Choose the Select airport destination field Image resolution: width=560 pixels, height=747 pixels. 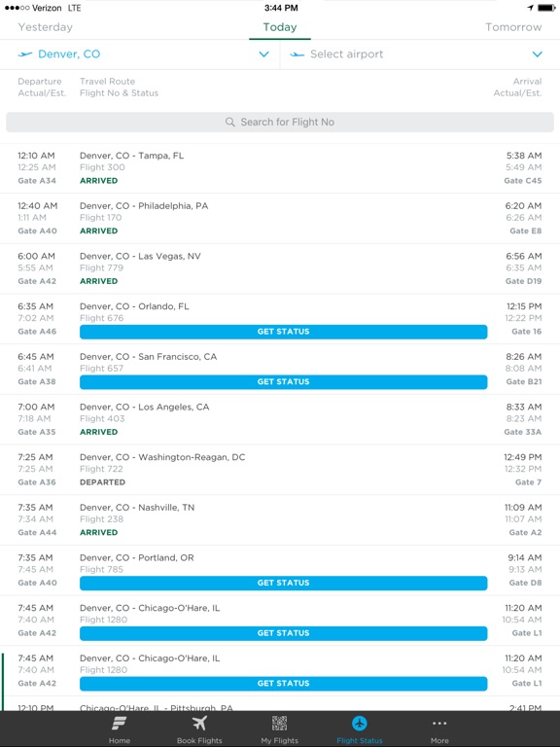420,54
